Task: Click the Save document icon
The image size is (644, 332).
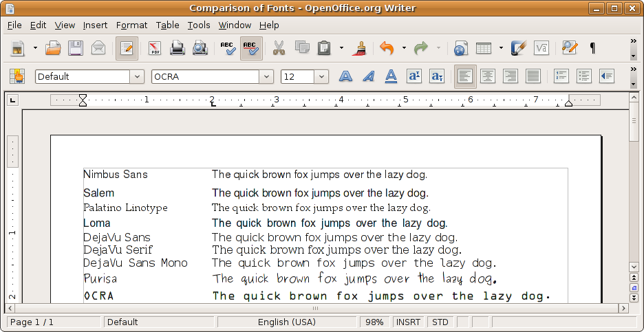Action: (x=76, y=49)
